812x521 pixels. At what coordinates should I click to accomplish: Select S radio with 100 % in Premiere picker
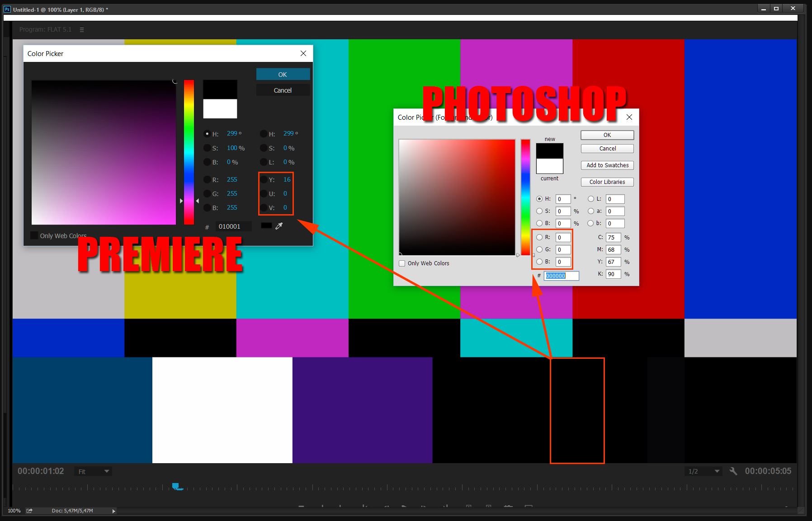(x=207, y=148)
